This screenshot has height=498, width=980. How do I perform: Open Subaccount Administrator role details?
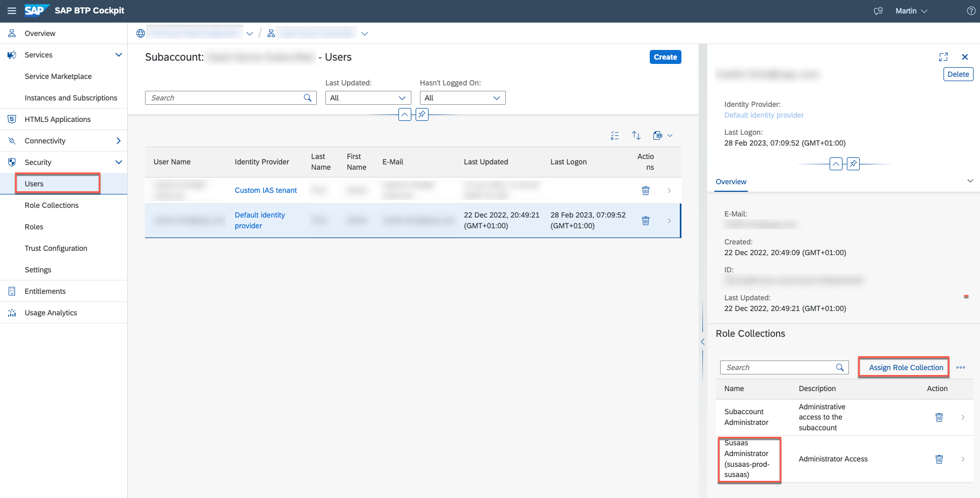963,417
